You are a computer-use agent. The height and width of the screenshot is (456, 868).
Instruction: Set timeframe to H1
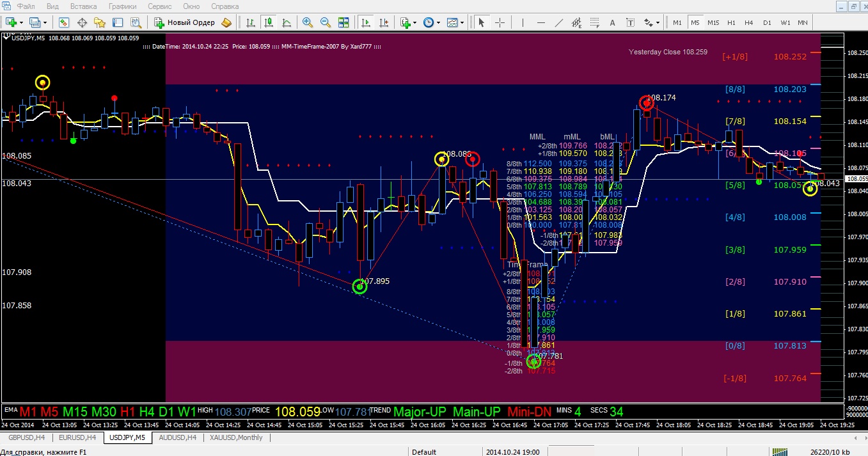pos(731,22)
